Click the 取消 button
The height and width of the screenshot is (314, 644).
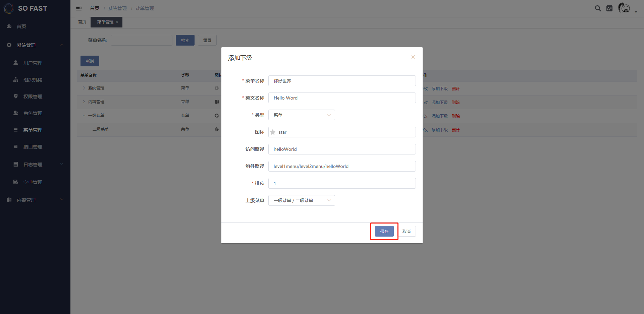pos(407,231)
